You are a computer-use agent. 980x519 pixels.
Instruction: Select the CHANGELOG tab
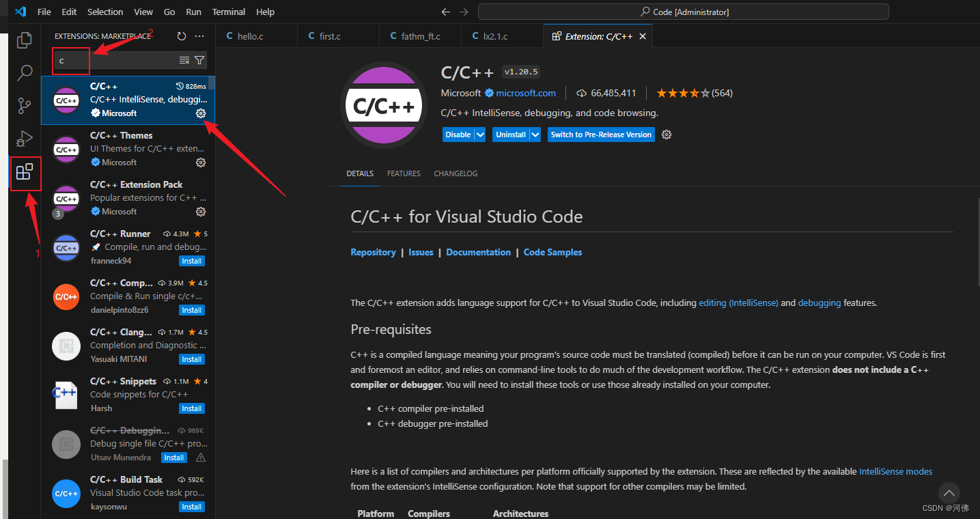pos(456,173)
